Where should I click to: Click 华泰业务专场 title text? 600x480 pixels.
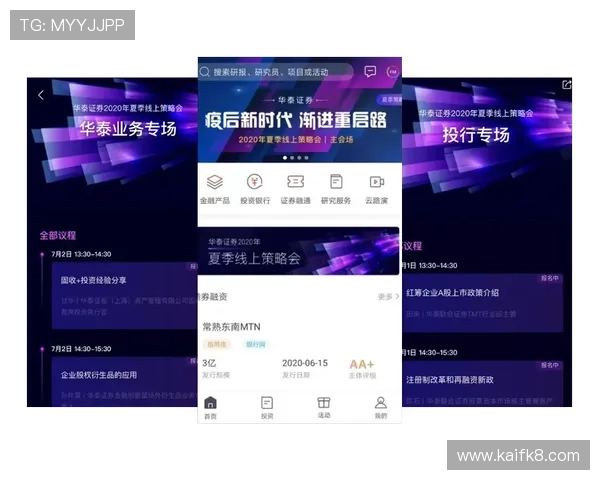[128, 129]
